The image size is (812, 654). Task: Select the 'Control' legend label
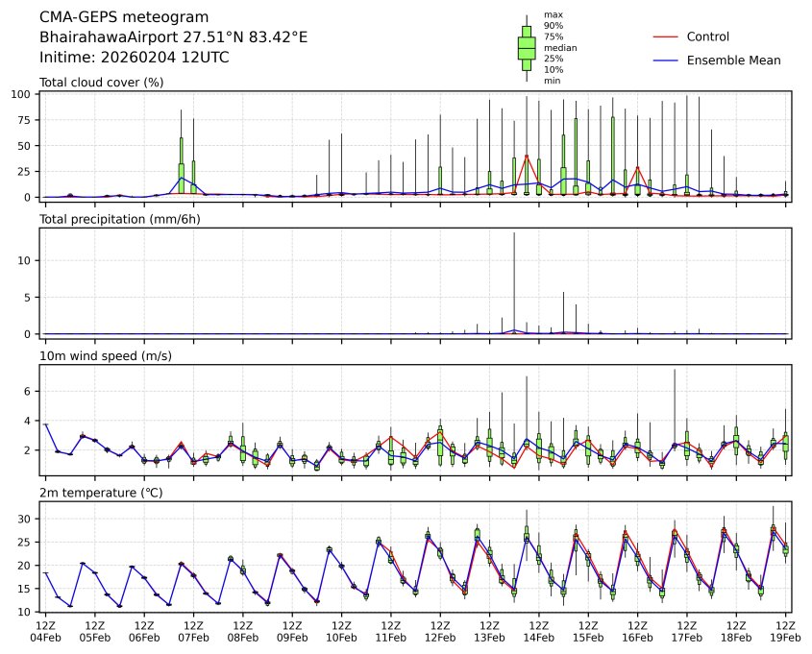[707, 36]
